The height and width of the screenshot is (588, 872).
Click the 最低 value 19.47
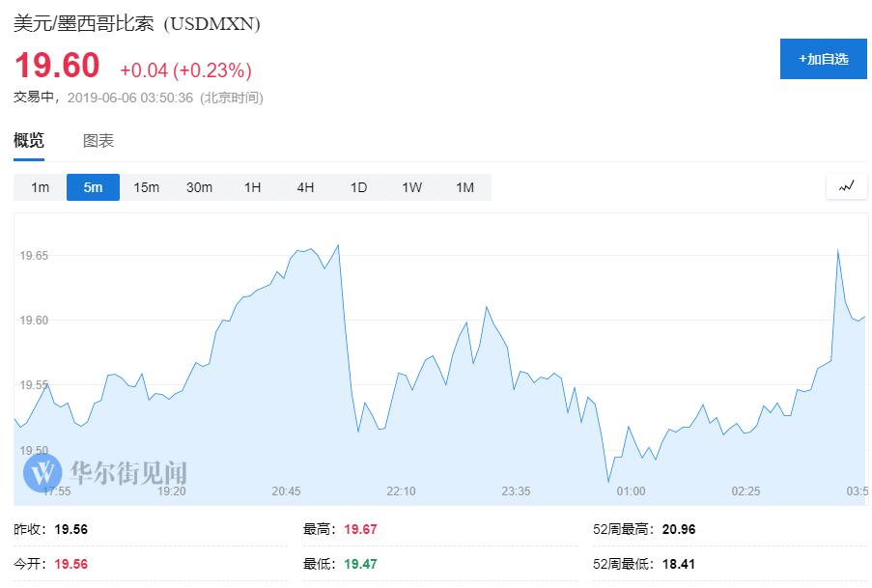pyautogui.click(x=358, y=564)
